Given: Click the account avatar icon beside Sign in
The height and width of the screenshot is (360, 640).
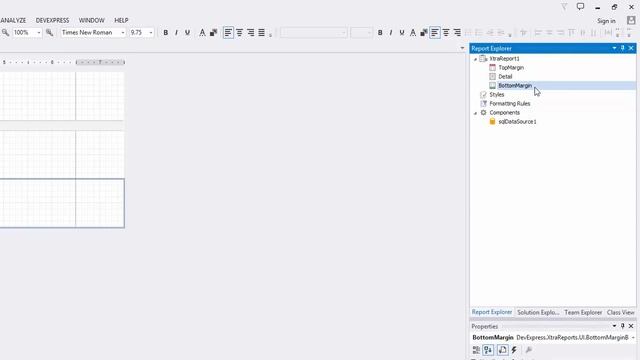Looking at the screenshot, I should tap(631, 20).
